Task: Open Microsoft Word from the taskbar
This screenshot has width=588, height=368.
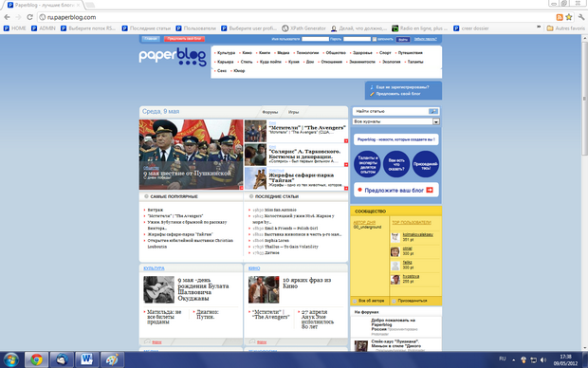Action: pos(86,359)
